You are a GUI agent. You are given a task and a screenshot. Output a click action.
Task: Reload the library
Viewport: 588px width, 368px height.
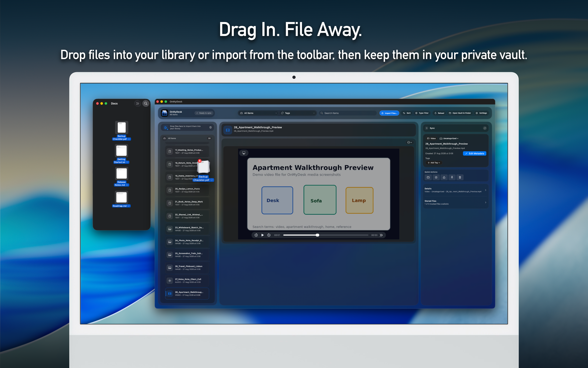tap(439, 113)
